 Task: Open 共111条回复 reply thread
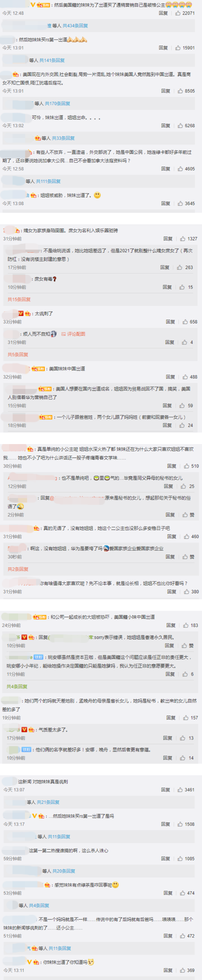48,181
